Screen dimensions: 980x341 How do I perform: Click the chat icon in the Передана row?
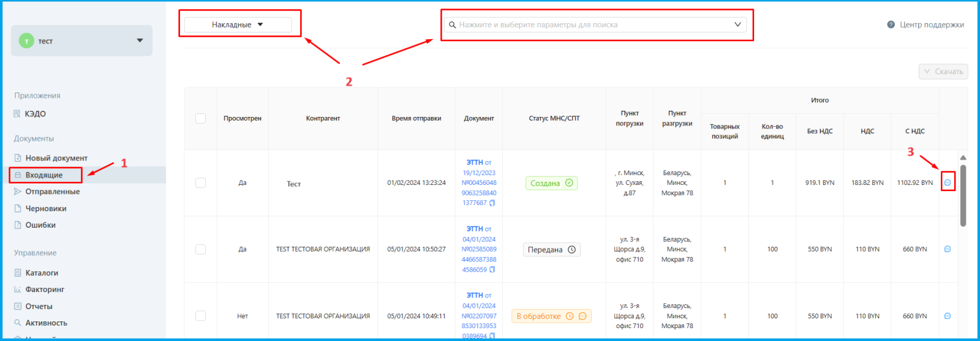(948, 249)
